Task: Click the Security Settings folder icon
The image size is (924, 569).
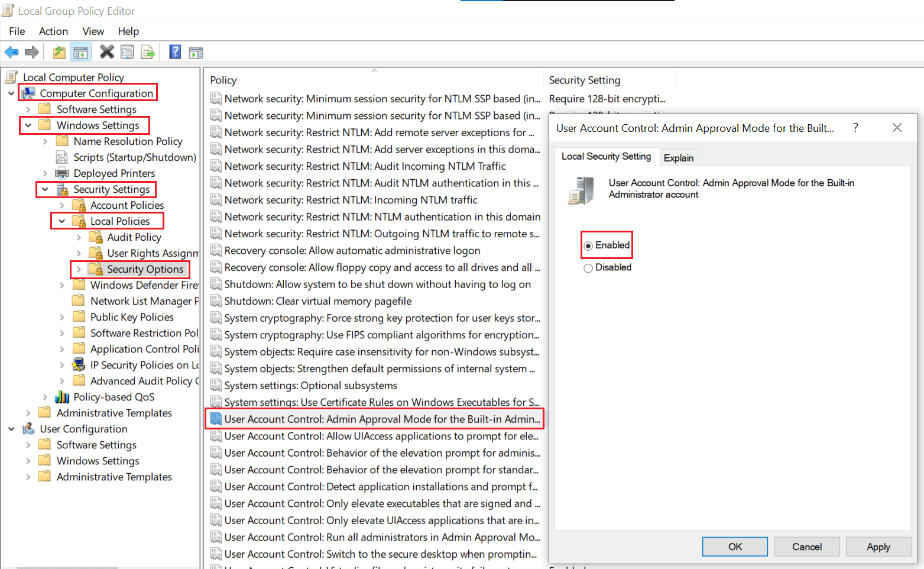Action: click(x=62, y=189)
